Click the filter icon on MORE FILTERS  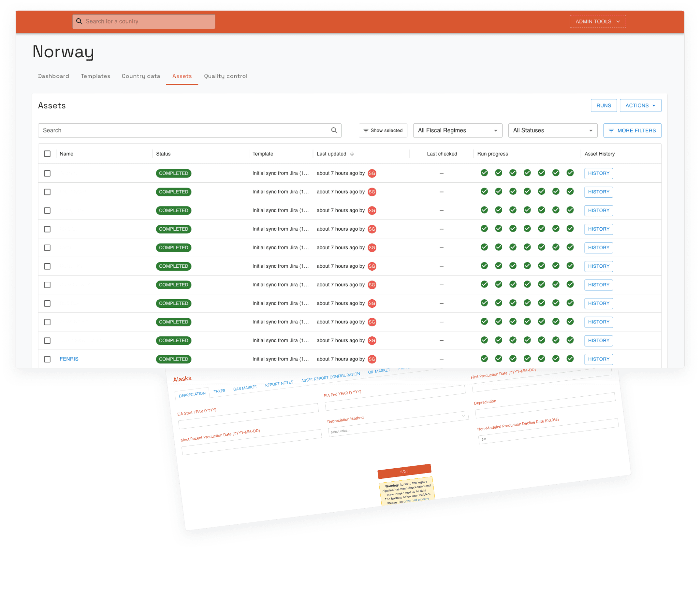tap(611, 131)
